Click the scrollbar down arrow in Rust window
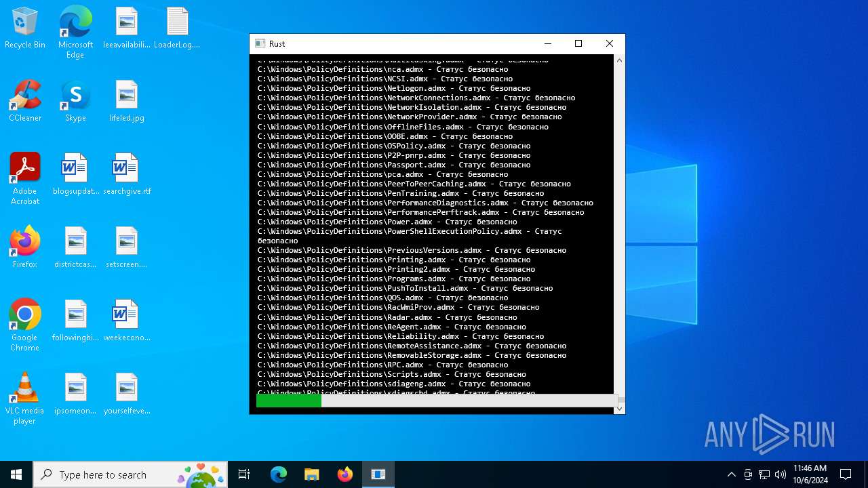 (x=619, y=409)
